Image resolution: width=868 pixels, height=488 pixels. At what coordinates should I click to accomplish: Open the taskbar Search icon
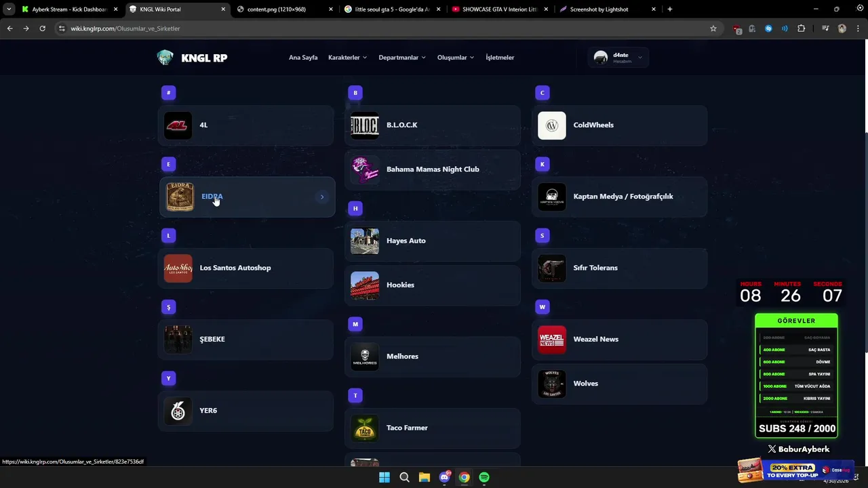[x=404, y=477]
